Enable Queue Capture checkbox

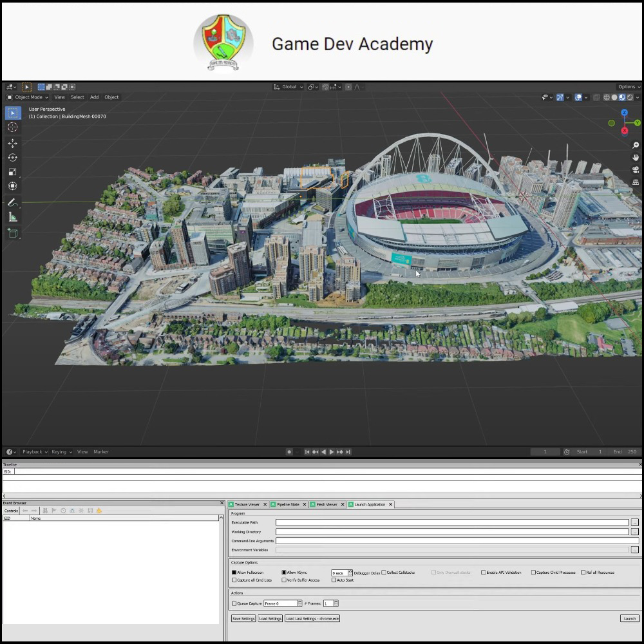(x=234, y=604)
